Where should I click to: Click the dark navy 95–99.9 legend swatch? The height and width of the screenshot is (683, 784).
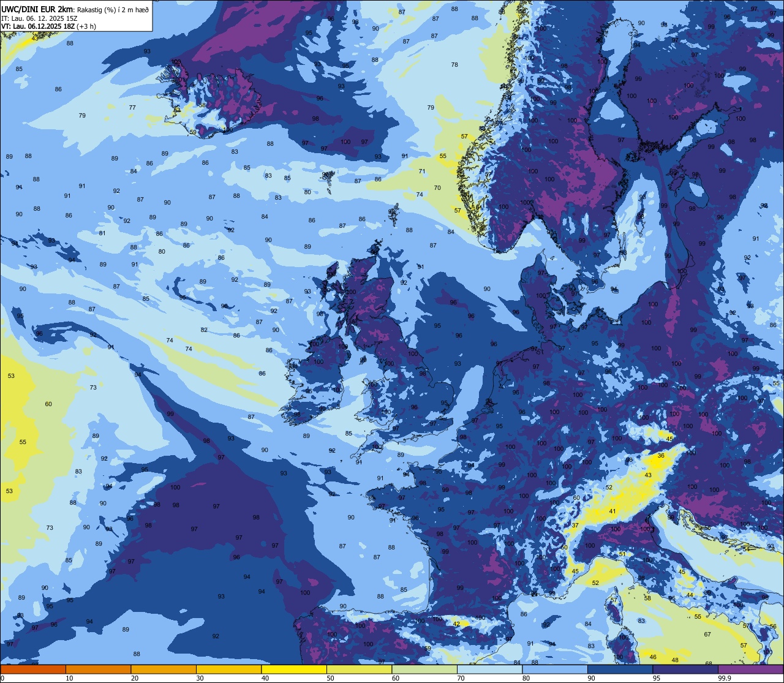[685, 669]
